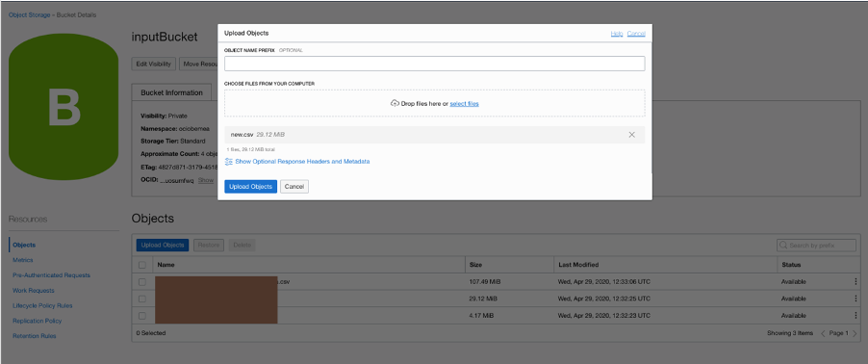Click the green bucket B icon
The width and height of the screenshot is (868, 364).
tap(64, 107)
